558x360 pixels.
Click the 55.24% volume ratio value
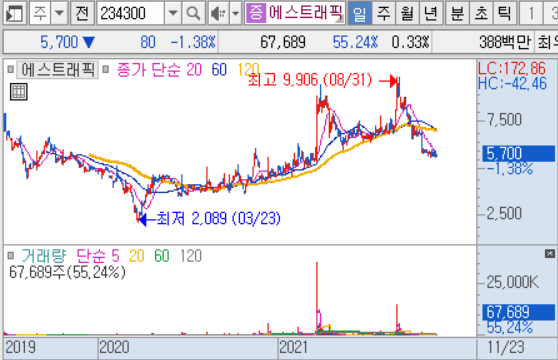[x=355, y=42]
